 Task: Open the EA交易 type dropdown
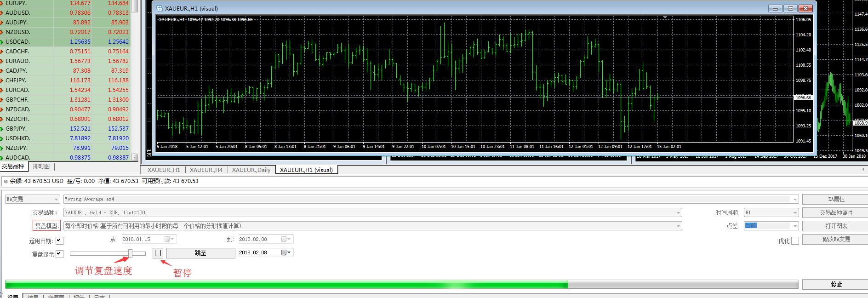coord(56,199)
